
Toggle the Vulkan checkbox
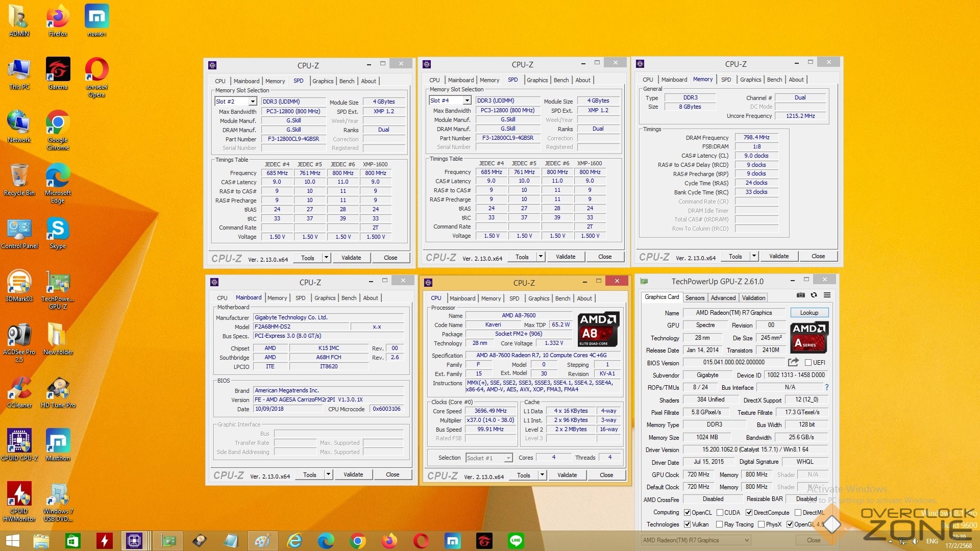[687, 524]
